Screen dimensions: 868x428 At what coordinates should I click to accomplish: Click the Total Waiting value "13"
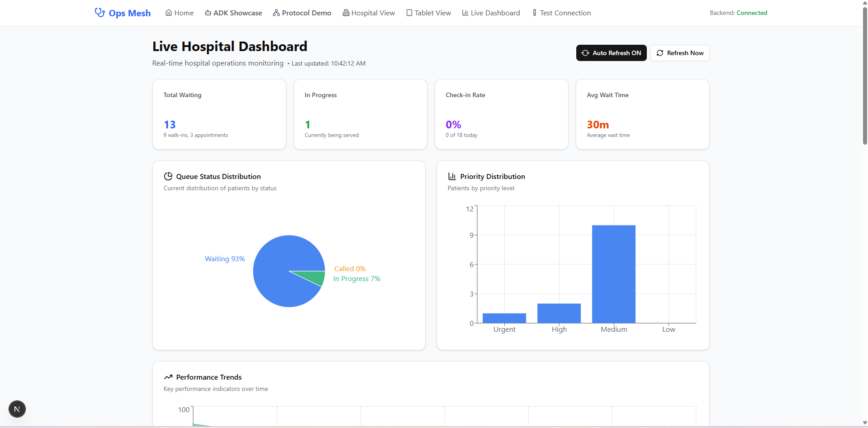click(170, 125)
